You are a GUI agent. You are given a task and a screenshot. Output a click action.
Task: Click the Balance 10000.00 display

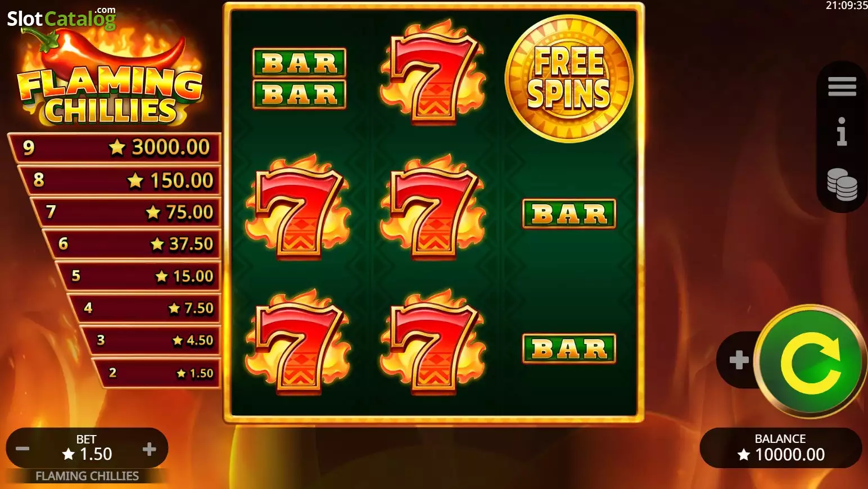(x=780, y=448)
